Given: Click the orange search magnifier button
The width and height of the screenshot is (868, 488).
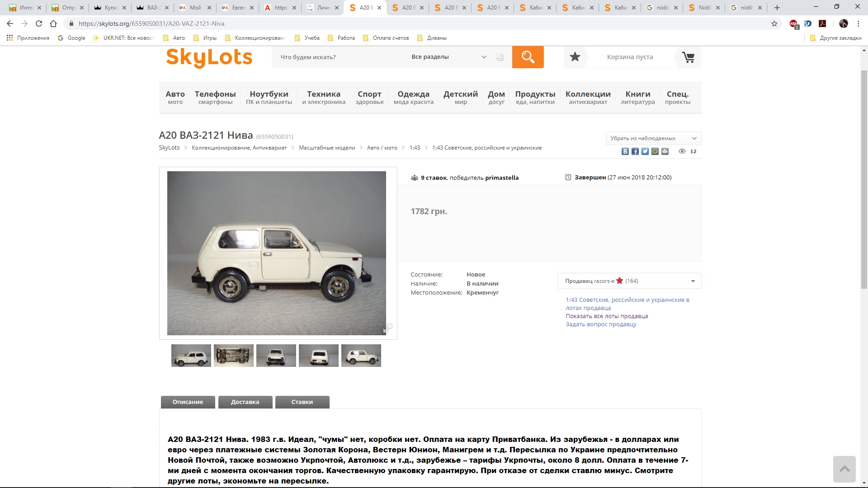Looking at the screenshot, I should (528, 57).
